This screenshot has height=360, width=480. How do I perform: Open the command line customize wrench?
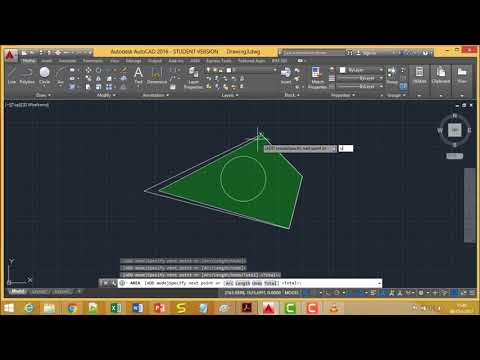click(x=114, y=283)
